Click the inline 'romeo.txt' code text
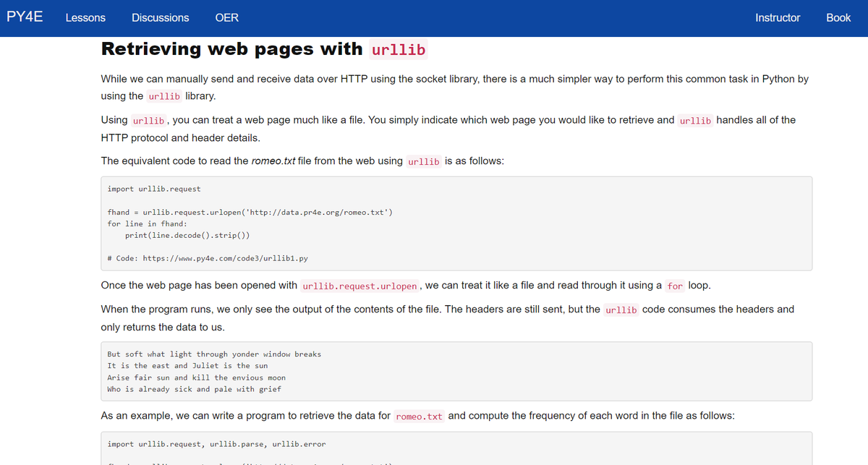 [x=420, y=417]
